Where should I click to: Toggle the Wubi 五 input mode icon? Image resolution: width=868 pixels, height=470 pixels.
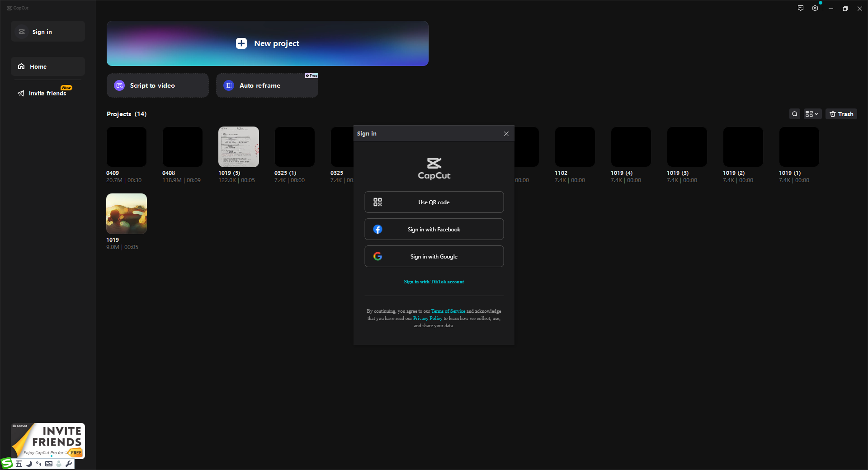19,464
